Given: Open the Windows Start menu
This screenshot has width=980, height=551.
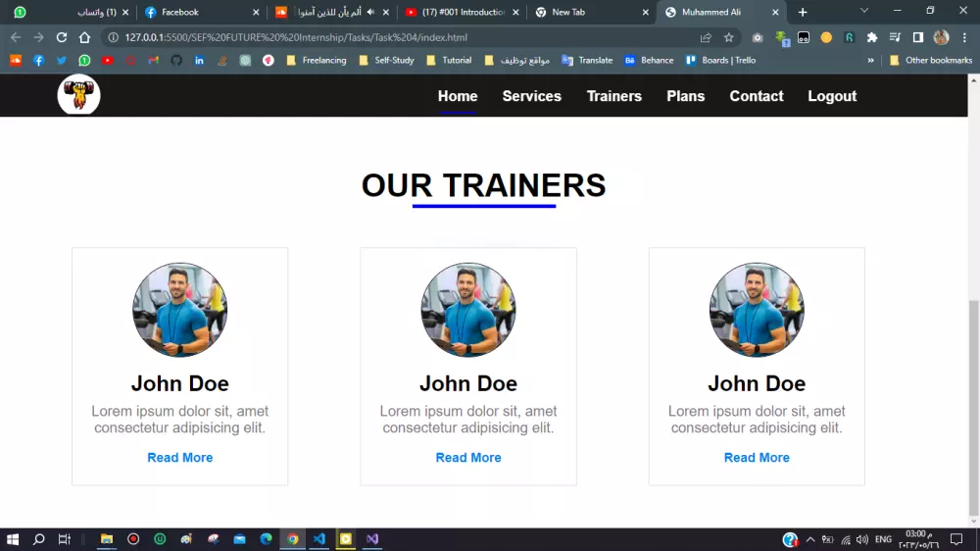Looking at the screenshot, I should pyautogui.click(x=13, y=539).
